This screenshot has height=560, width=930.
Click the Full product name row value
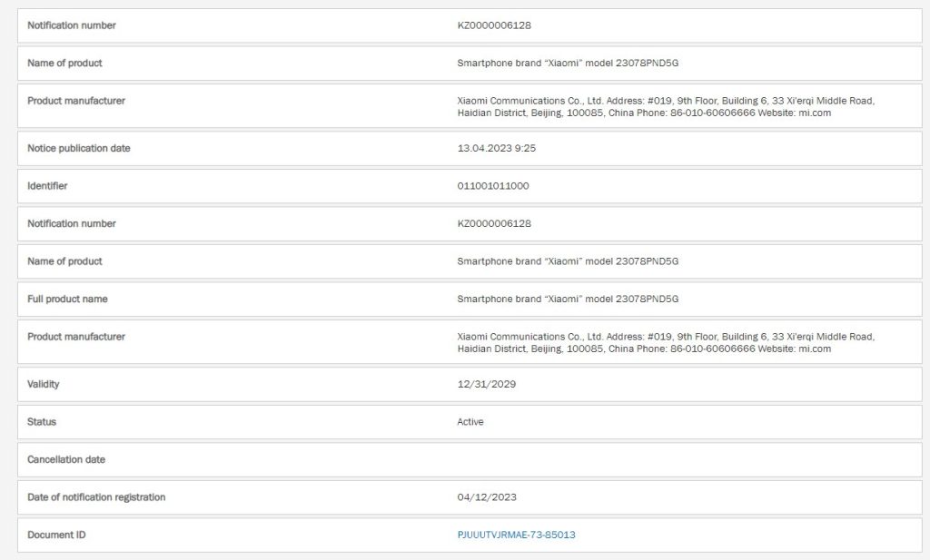click(568, 299)
